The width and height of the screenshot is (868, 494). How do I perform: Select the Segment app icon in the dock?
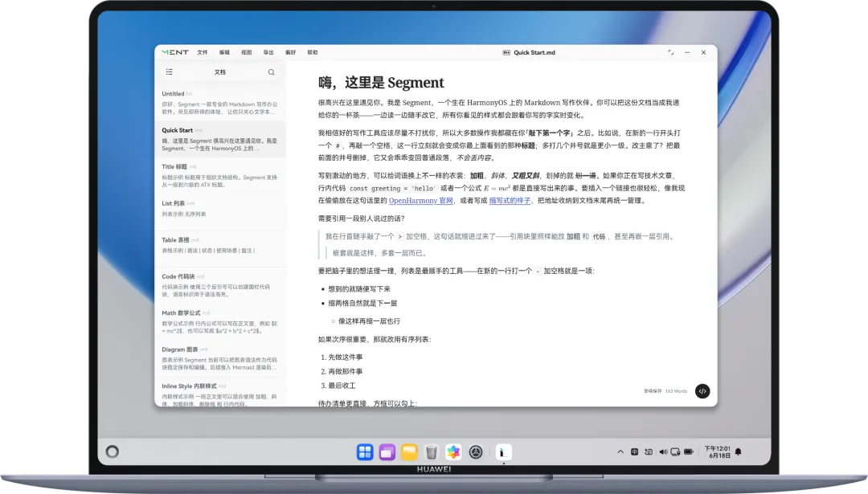(503, 452)
